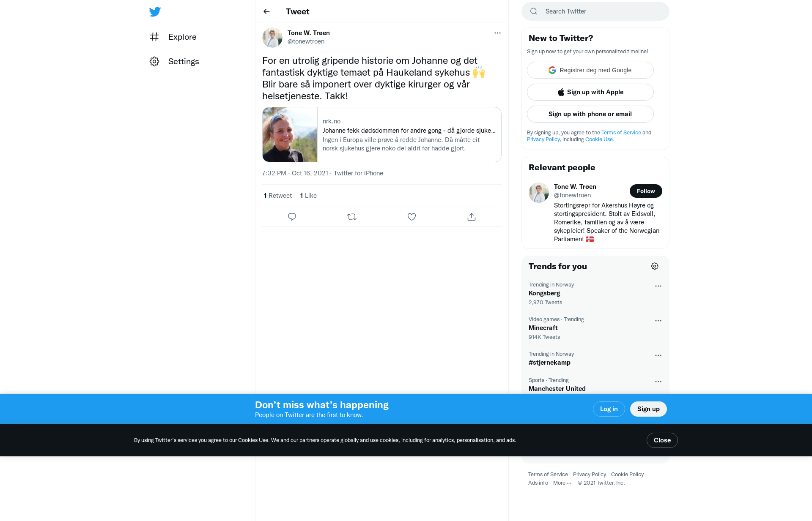This screenshot has width=812, height=521.
Task: Open Trends settings gear icon
Action: click(x=655, y=266)
